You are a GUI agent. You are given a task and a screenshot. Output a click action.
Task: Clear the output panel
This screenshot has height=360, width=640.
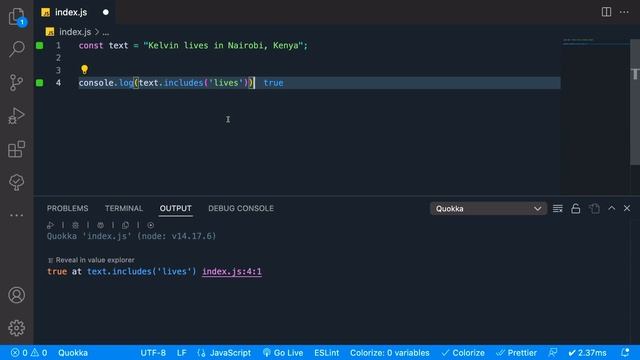pos(558,209)
